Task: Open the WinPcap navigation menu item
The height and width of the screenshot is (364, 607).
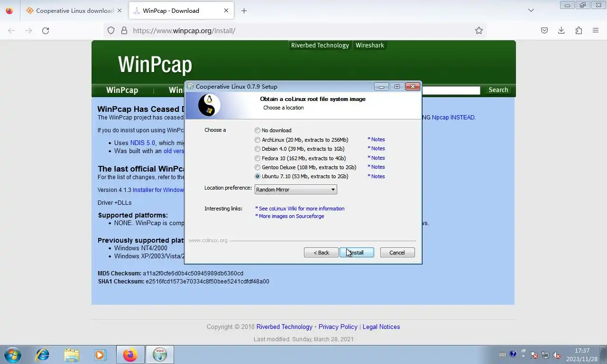Action: coord(122,90)
